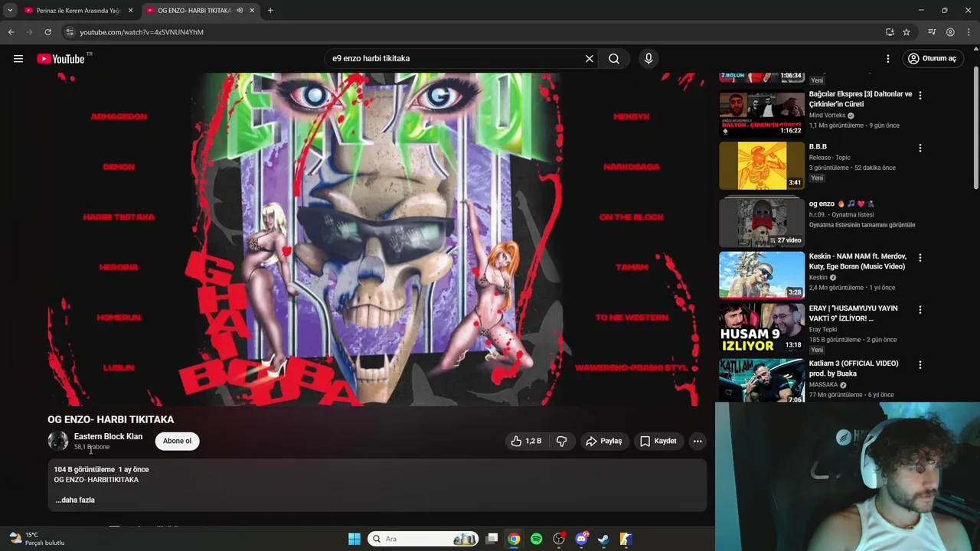Image resolution: width=980 pixels, height=551 pixels.
Task: Reload the current page
Action: click(47, 32)
